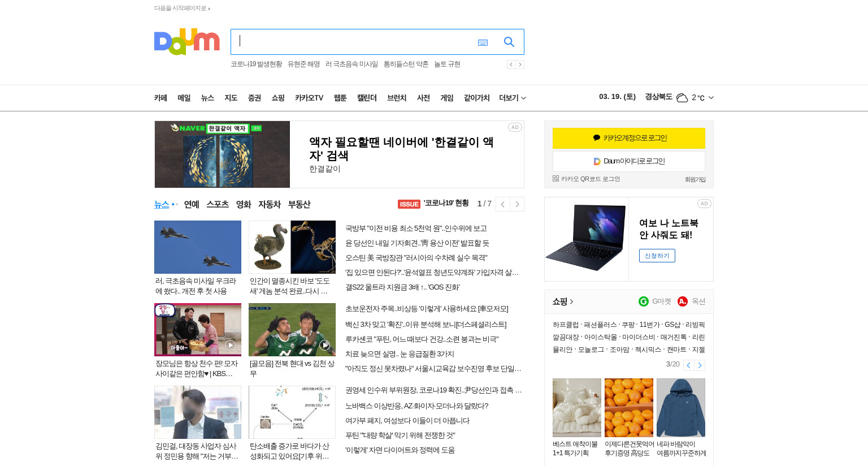Open 카페 in the navigation bar

pyautogui.click(x=160, y=98)
